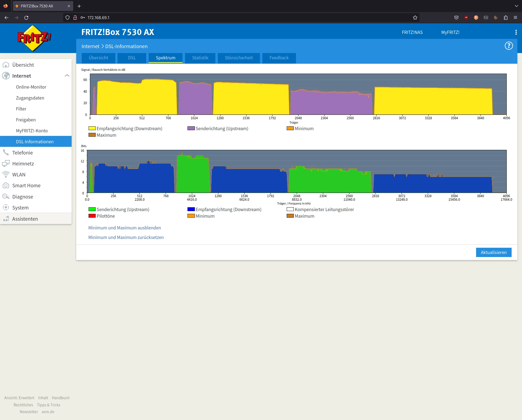Image resolution: width=522 pixels, height=420 pixels.
Task: Open the list all tabs chevron
Action: point(516,6)
